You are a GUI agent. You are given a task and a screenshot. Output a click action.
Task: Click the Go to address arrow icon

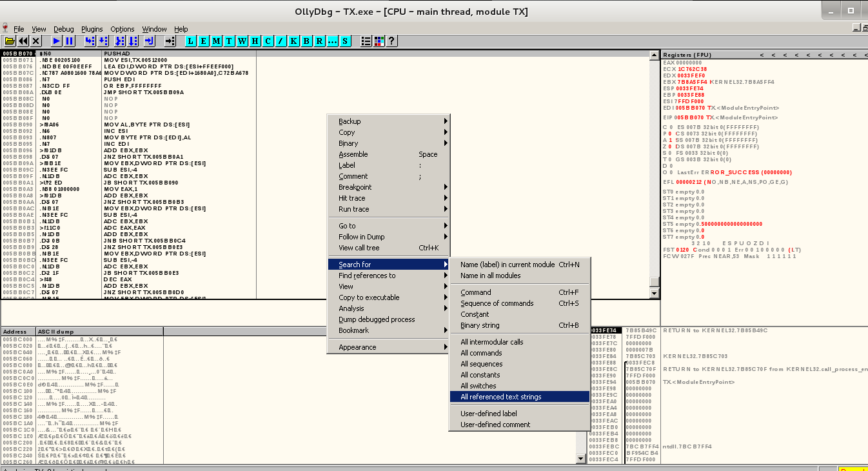tap(170, 41)
